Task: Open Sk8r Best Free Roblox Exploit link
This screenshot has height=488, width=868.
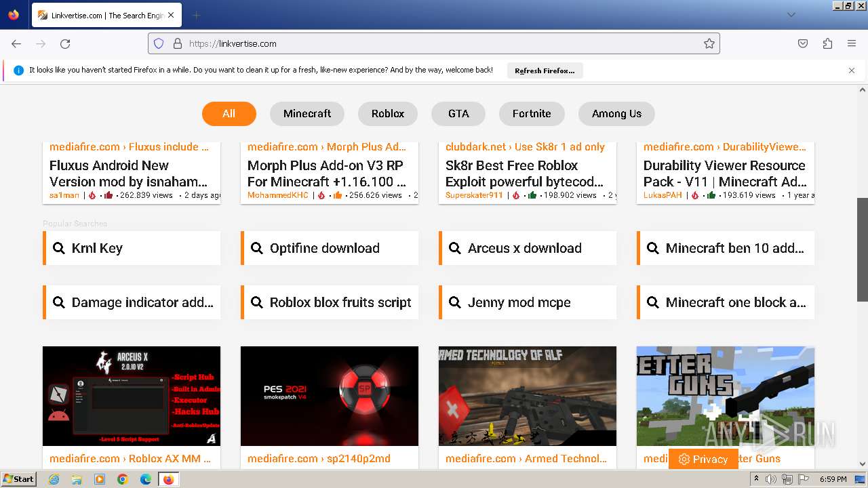Action: pos(524,174)
